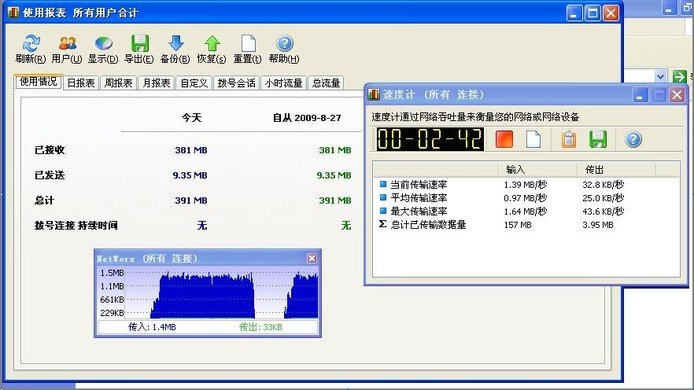The image size is (694, 390).
Task: Click the speed meter window title icon
Action: tap(374, 94)
